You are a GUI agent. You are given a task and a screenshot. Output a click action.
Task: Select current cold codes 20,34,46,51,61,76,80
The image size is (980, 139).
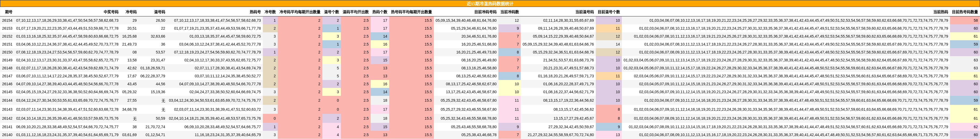tap(479, 37)
